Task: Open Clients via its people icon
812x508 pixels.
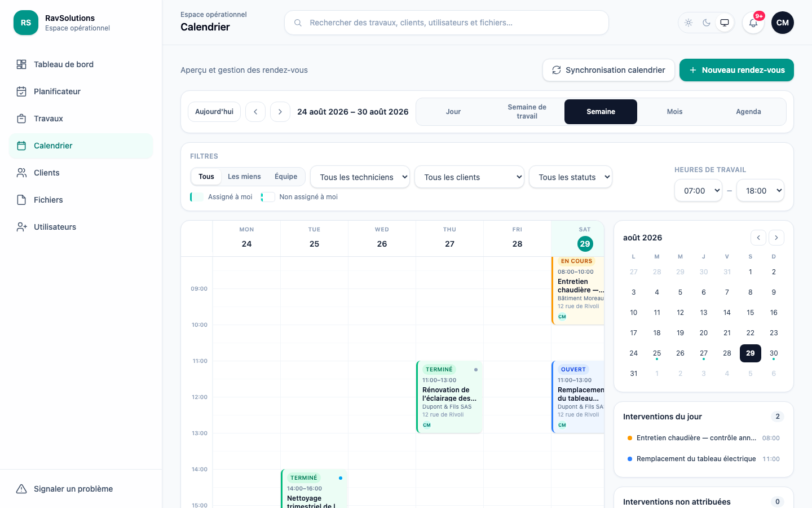Action: coord(21,173)
